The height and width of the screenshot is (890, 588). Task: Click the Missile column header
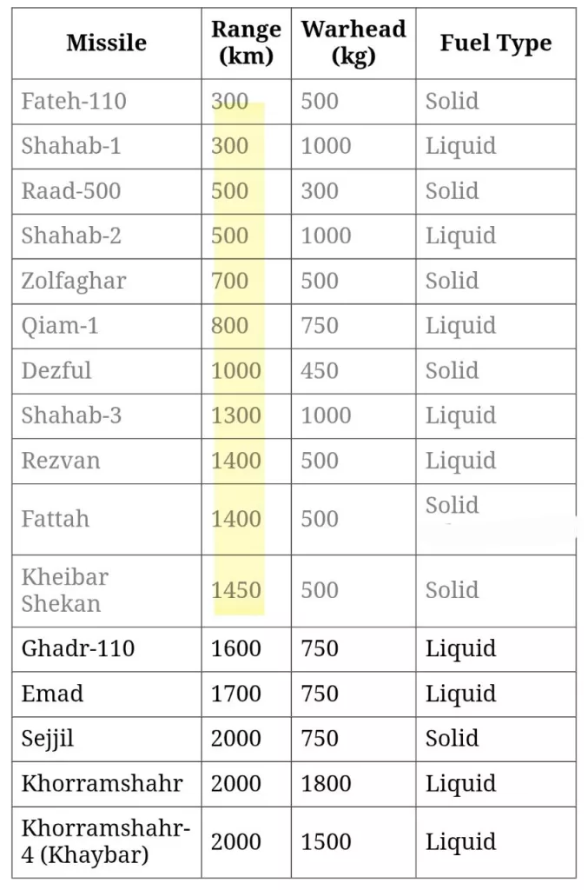pos(106,43)
